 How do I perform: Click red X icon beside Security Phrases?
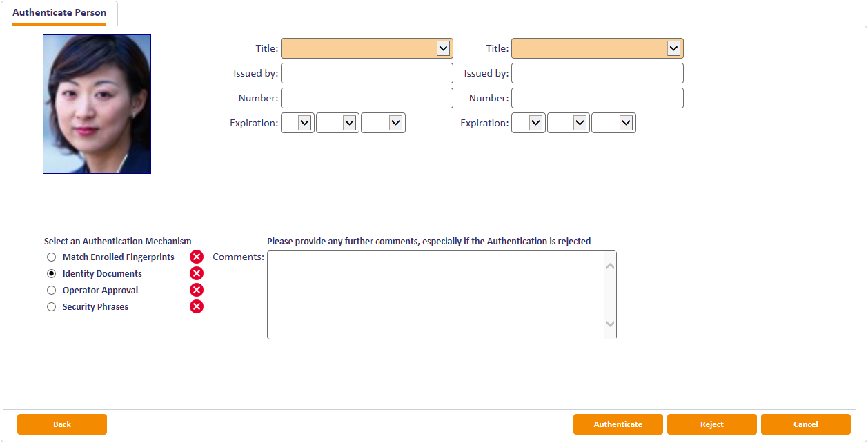coord(197,306)
